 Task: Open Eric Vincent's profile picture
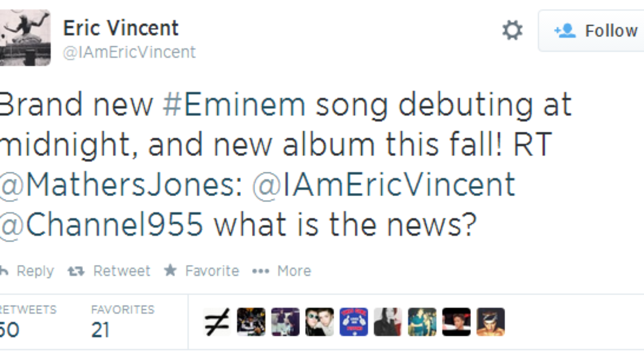[24, 38]
